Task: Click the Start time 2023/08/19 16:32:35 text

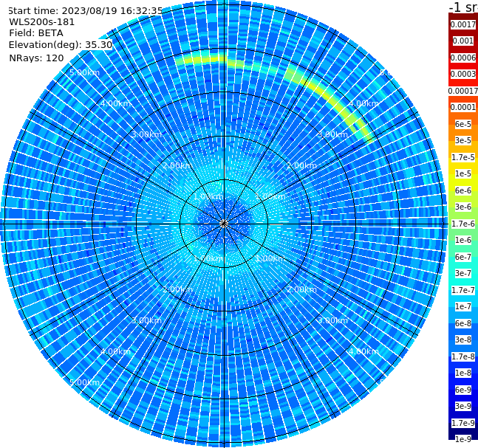Action: (x=85, y=10)
